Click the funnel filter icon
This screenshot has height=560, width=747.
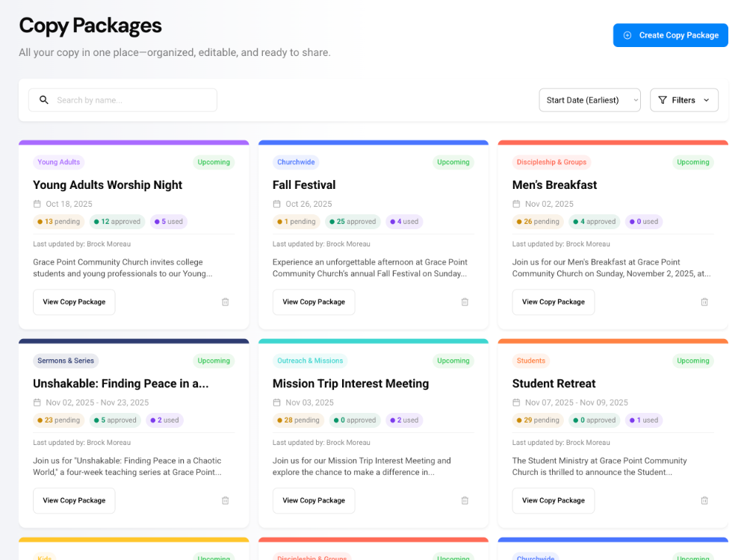(x=662, y=100)
